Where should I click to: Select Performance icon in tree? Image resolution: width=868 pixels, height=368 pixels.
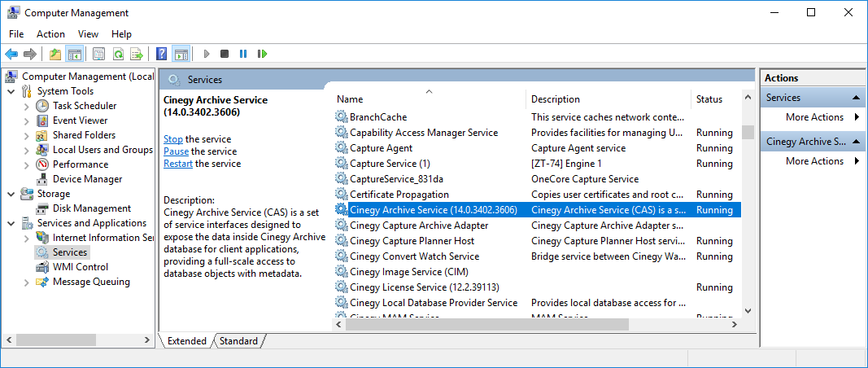tap(42, 164)
